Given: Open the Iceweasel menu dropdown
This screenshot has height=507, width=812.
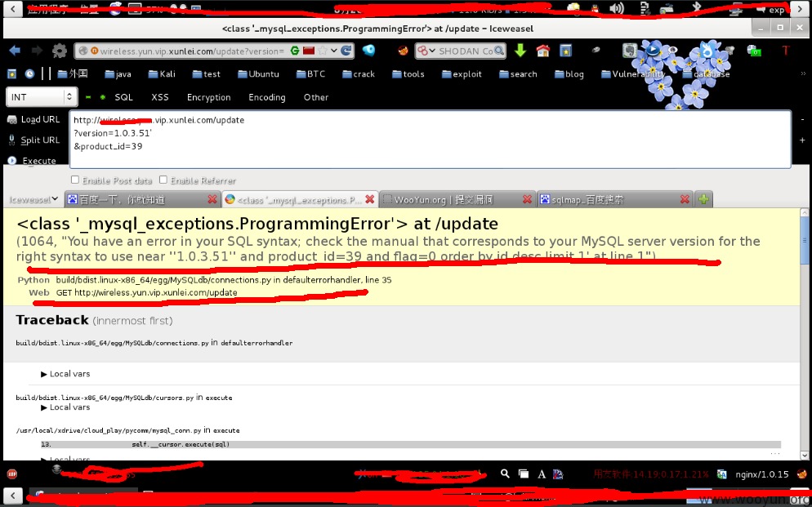Looking at the screenshot, I should 33,200.
